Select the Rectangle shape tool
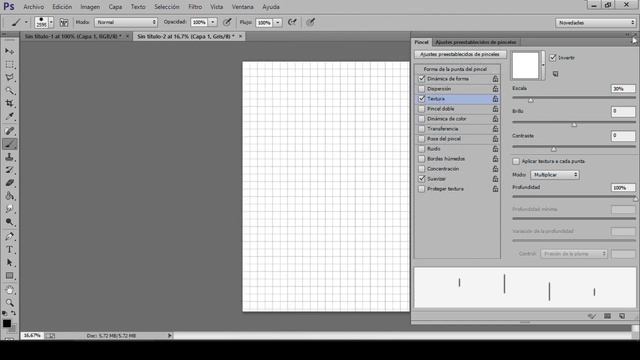The image size is (640, 360). 9,276
